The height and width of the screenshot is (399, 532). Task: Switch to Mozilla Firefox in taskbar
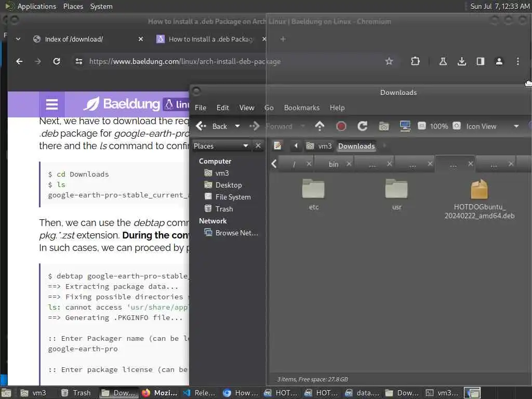pyautogui.click(x=160, y=393)
